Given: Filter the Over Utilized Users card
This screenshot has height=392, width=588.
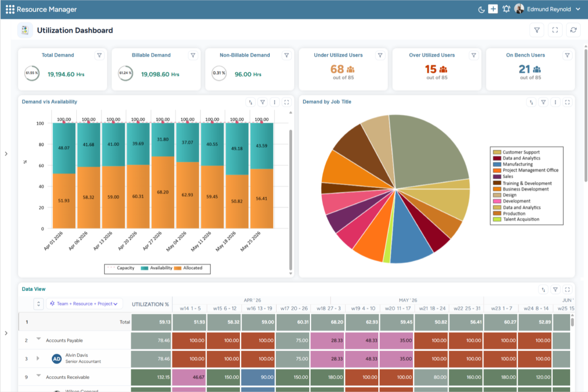Looking at the screenshot, I should coord(474,55).
